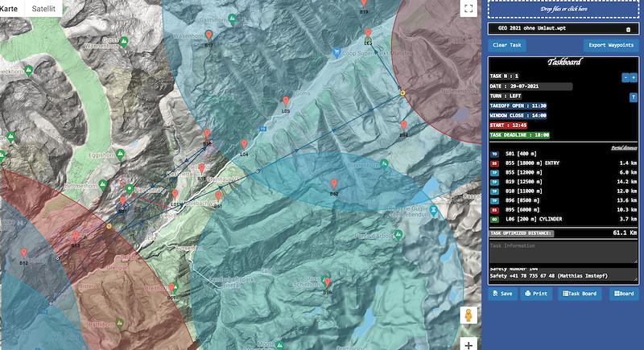This screenshot has width=644, height=350.
Task: Click the SS badge for B55 entry
Action: pos(494,163)
